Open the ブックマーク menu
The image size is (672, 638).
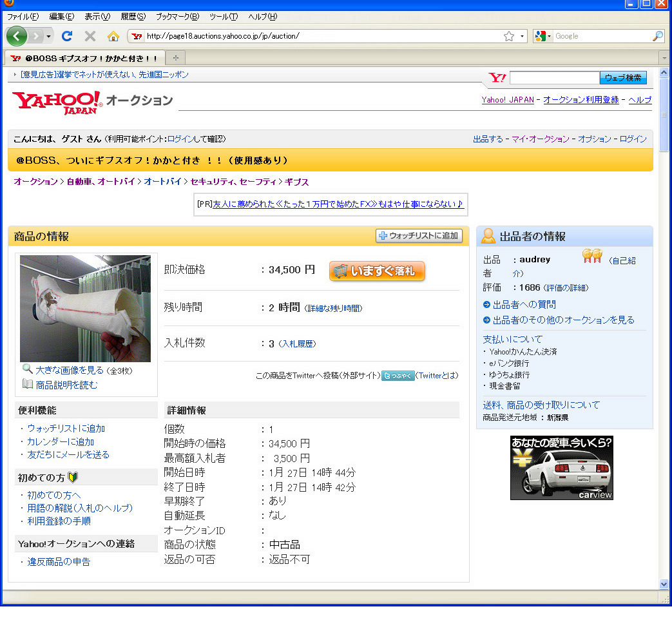pyautogui.click(x=177, y=17)
